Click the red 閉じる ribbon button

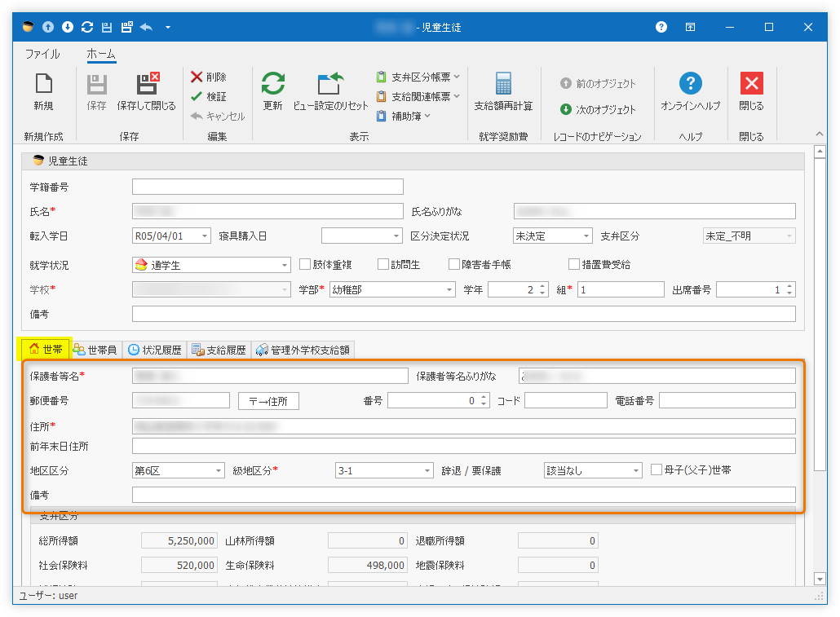click(x=752, y=91)
